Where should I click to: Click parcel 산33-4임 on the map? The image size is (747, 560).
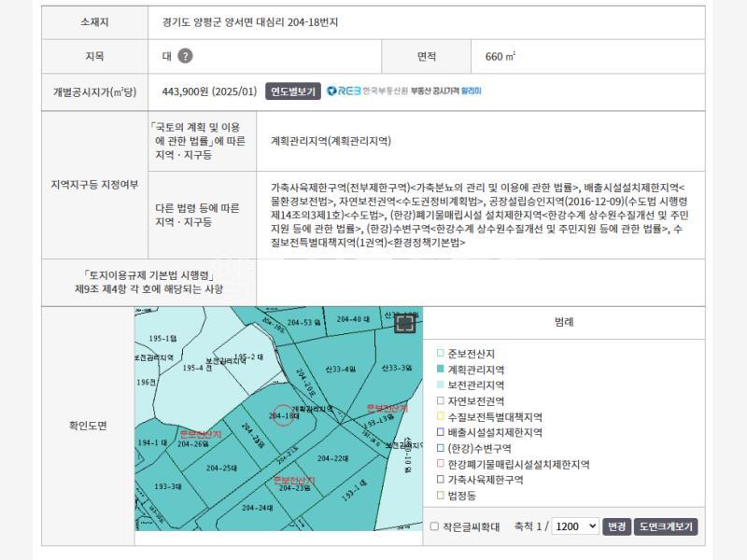coord(340,369)
